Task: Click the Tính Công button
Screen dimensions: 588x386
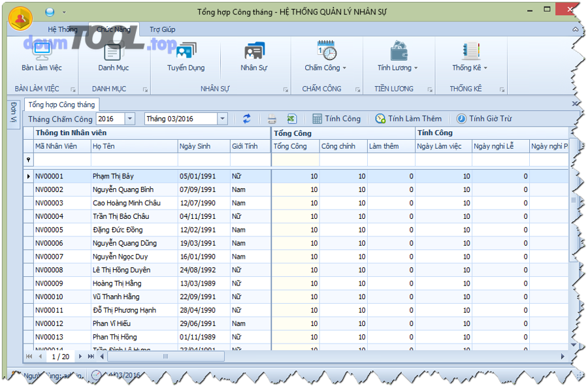Action: [336, 119]
